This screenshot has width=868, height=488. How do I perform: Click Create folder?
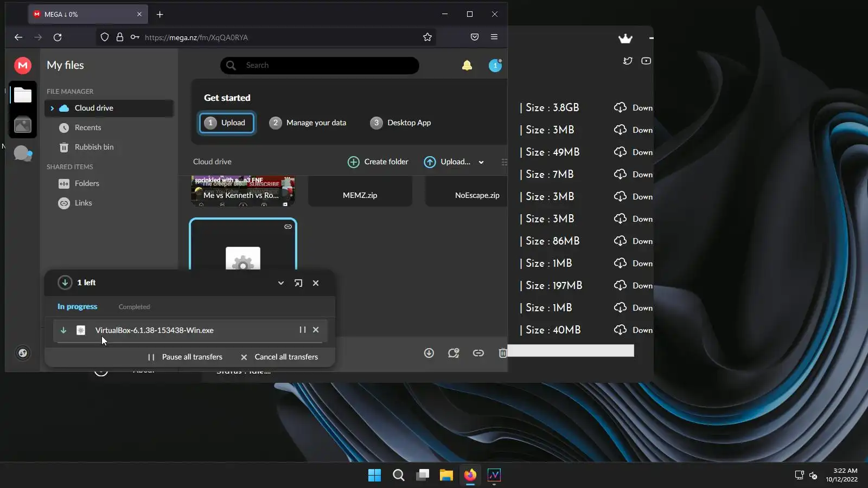click(x=378, y=162)
